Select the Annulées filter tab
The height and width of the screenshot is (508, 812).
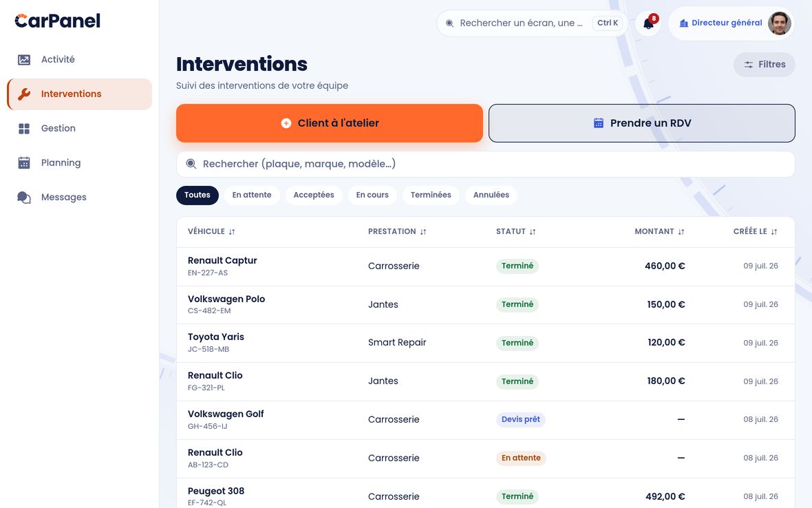pos(491,195)
